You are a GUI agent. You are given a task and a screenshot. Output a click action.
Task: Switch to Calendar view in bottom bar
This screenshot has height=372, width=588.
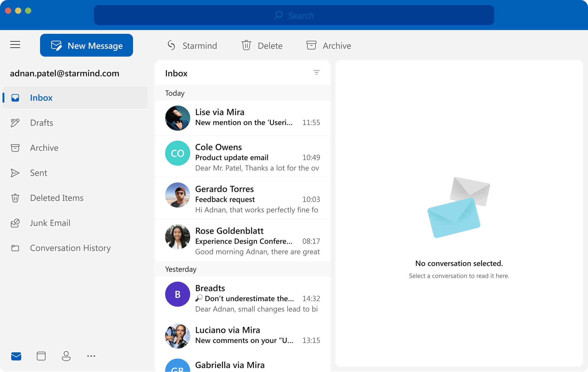pyautogui.click(x=41, y=356)
